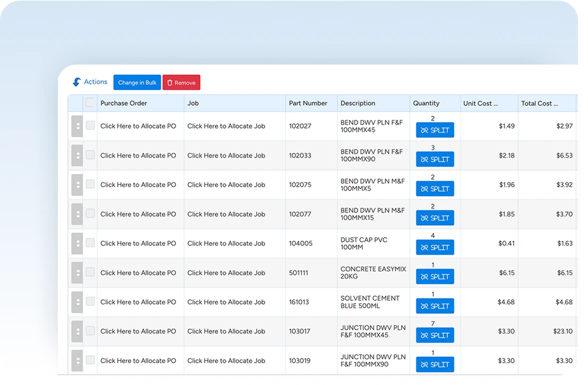
Task: Click the Actions arrow icon
Action: tap(76, 82)
